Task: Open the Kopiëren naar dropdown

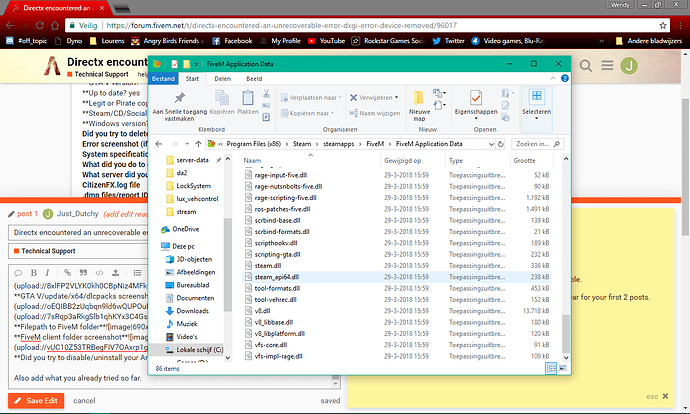Action: point(308,113)
